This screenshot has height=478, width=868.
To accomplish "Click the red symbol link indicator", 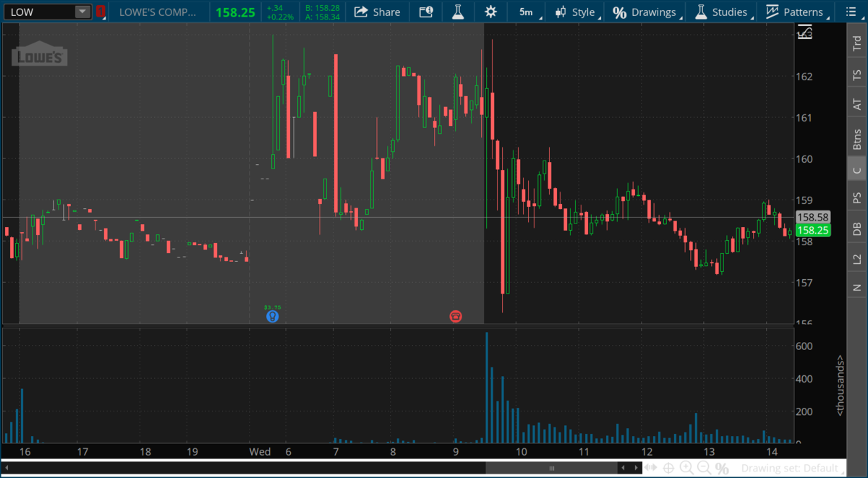I will point(101,12).
